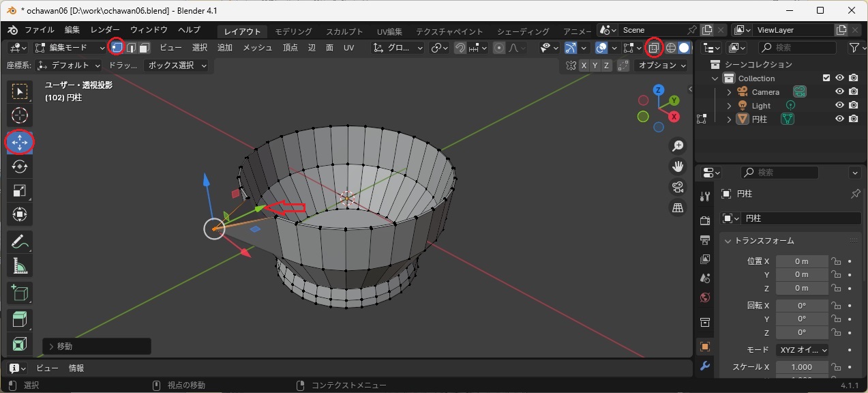
Task: Toggle X-ray display in viewport header
Action: [654, 48]
